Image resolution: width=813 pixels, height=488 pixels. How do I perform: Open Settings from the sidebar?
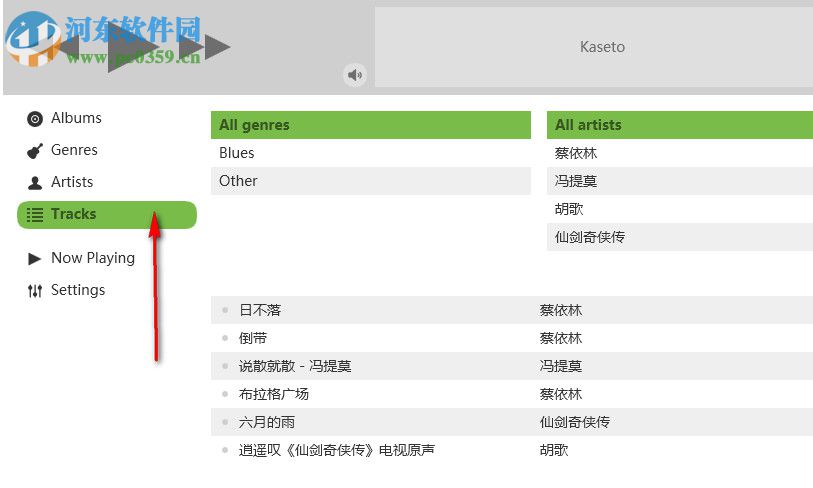pyautogui.click(x=66, y=290)
